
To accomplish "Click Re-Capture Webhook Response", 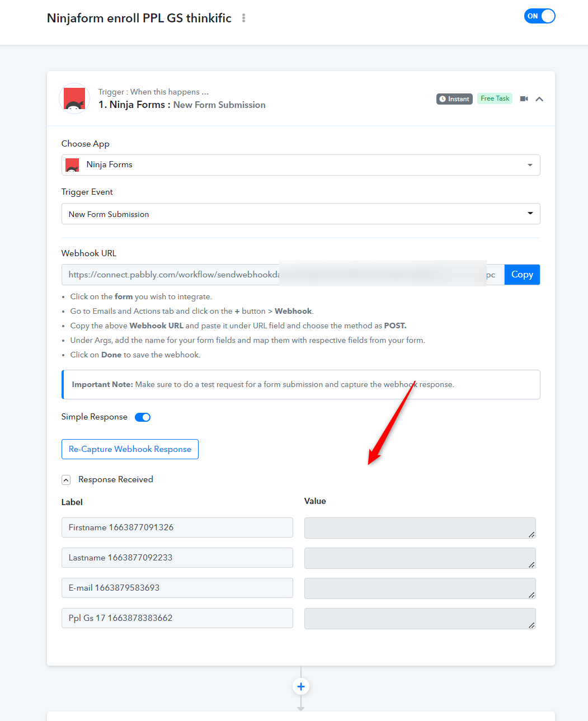I will pyautogui.click(x=130, y=449).
